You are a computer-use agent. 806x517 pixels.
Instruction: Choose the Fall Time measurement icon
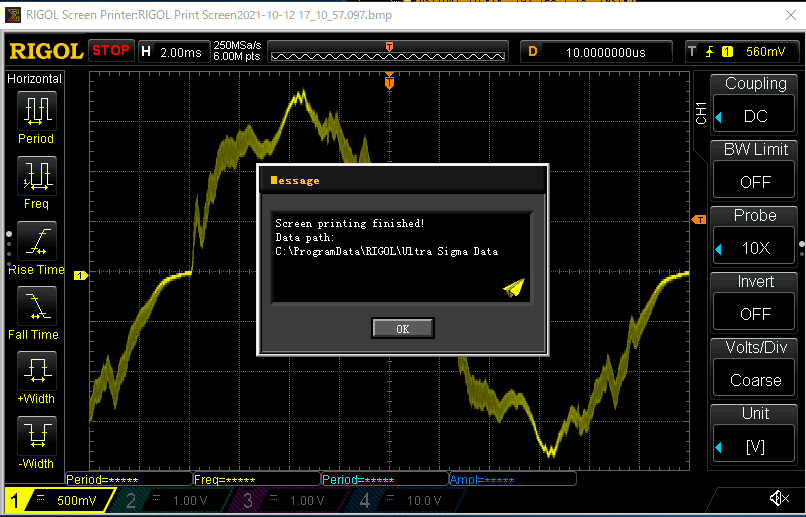point(36,306)
